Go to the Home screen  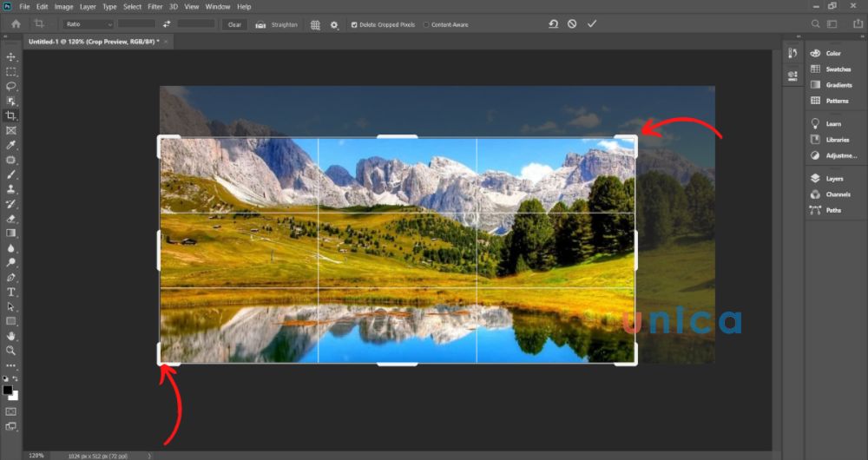(16, 24)
